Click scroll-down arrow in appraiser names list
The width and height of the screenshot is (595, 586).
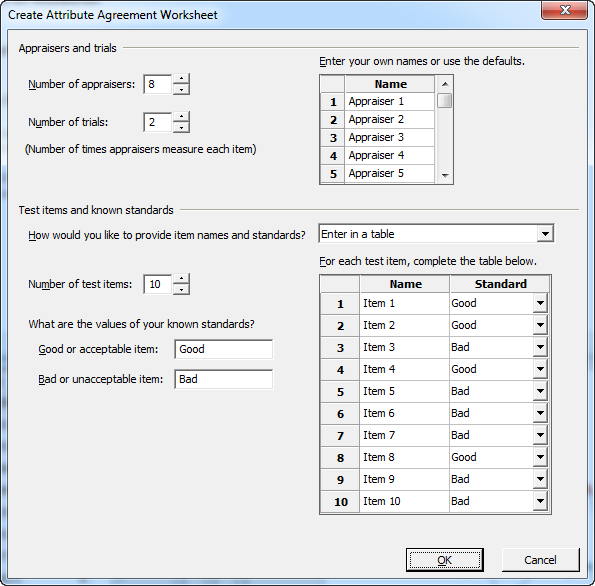pyautogui.click(x=445, y=176)
